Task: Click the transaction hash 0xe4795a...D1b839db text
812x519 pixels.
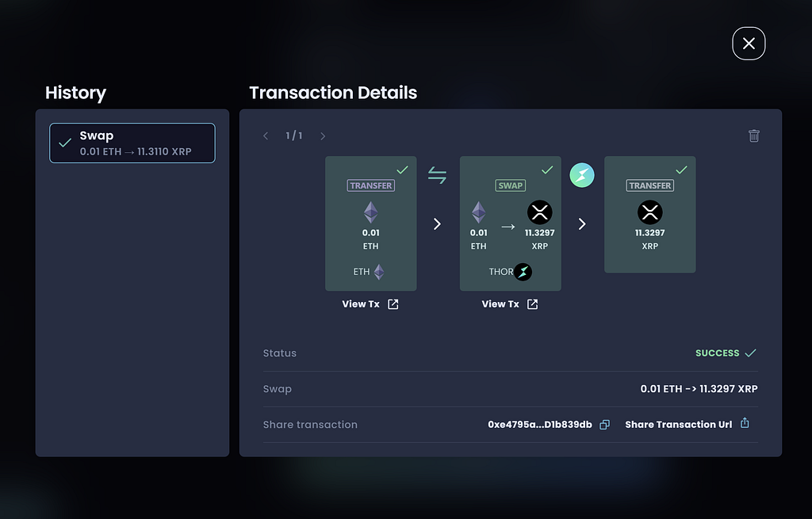Action: [x=539, y=425]
